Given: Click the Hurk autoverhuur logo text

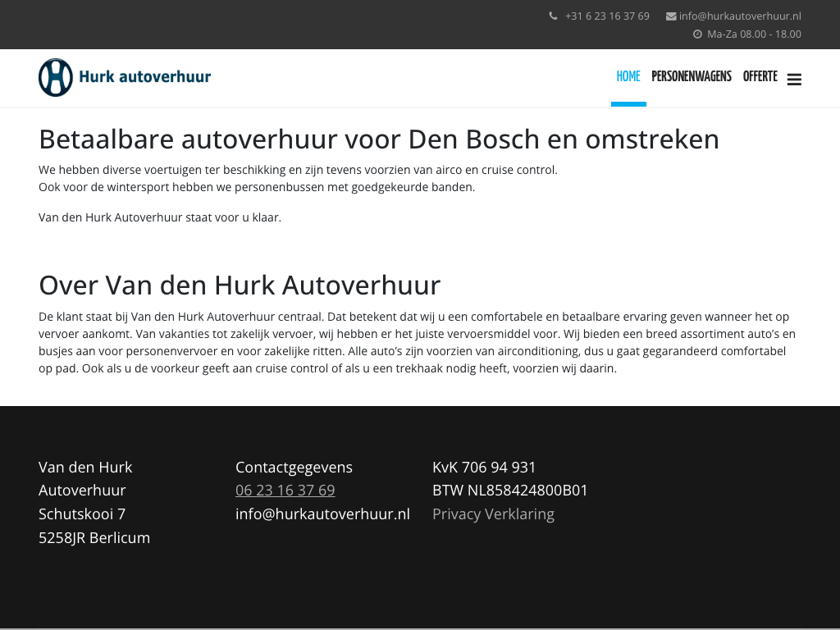Looking at the screenshot, I should pyautogui.click(x=145, y=77).
